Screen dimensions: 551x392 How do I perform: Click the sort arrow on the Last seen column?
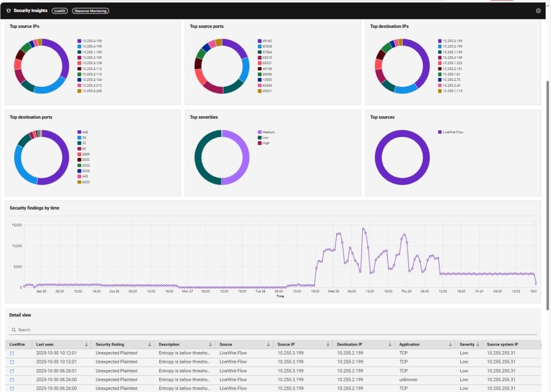87,344
